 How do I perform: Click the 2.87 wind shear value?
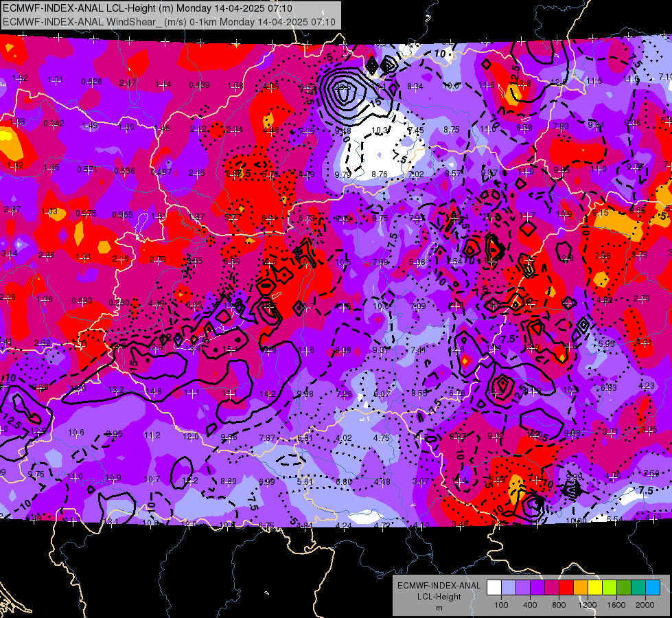pos(12,209)
